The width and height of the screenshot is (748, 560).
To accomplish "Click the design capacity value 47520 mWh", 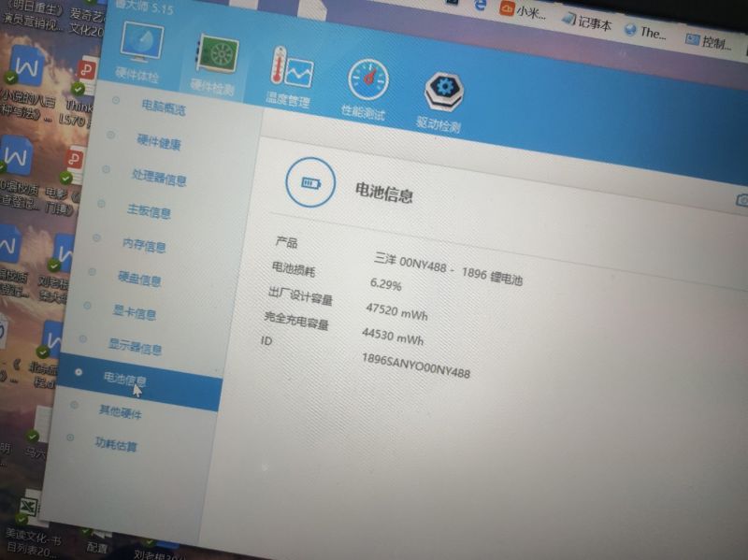I will tap(396, 311).
